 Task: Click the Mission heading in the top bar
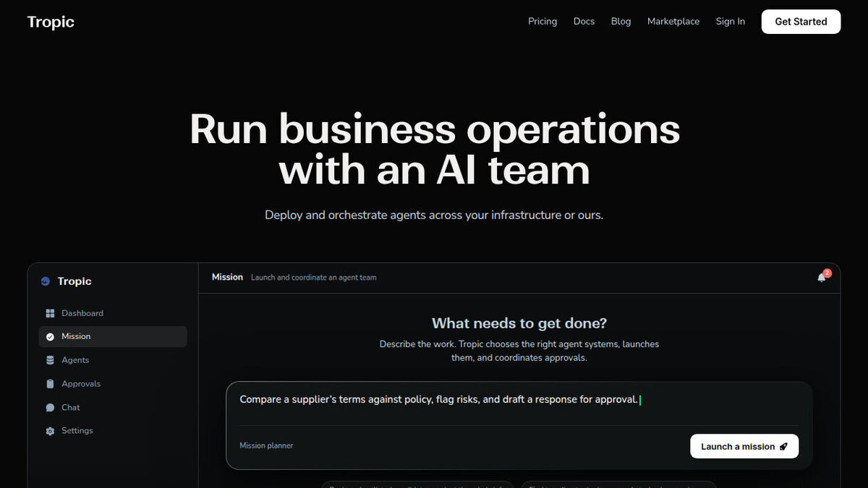[227, 277]
